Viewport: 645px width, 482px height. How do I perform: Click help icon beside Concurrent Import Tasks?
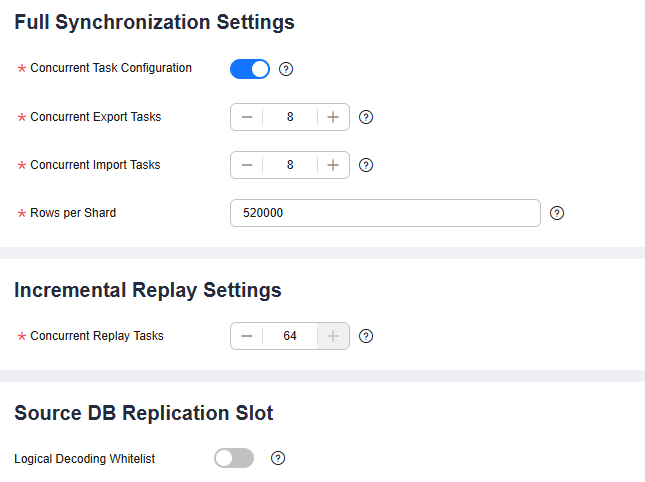point(366,165)
